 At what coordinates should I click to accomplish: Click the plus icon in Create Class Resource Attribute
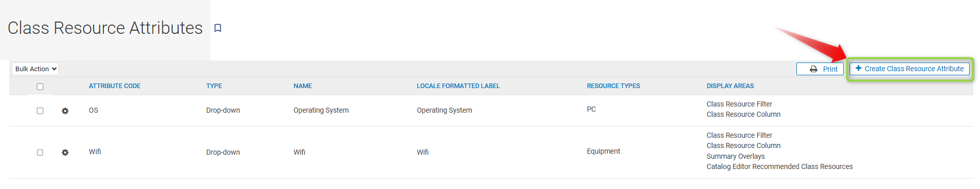click(858, 68)
